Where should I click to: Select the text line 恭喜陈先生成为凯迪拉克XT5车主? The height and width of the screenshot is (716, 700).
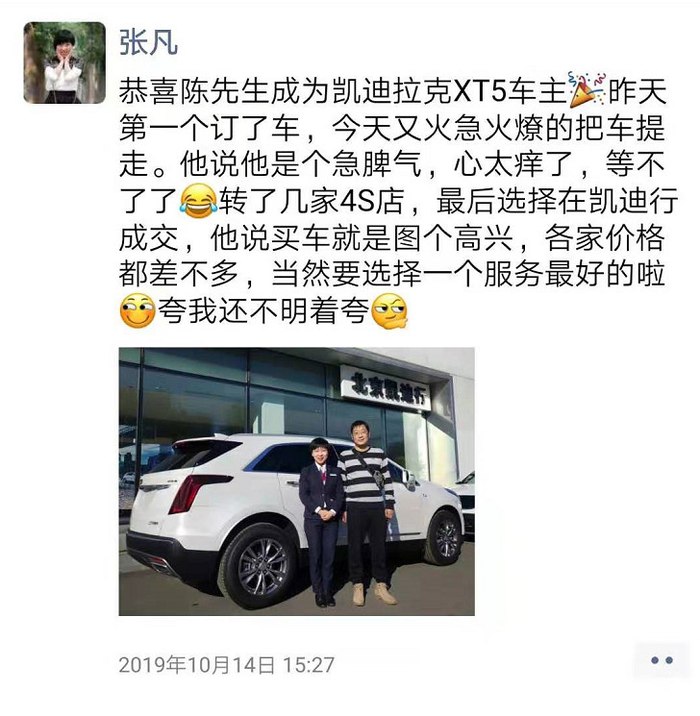[x=343, y=91]
